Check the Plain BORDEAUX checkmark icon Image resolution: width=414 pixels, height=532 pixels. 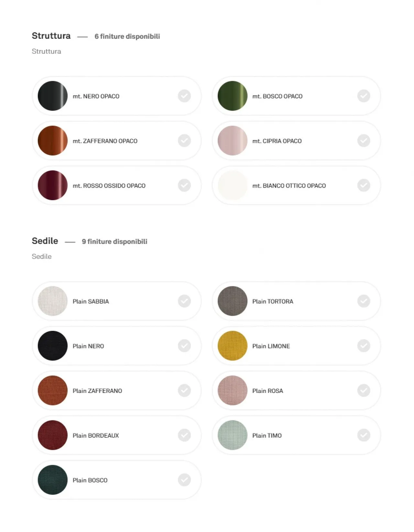pos(184,435)
